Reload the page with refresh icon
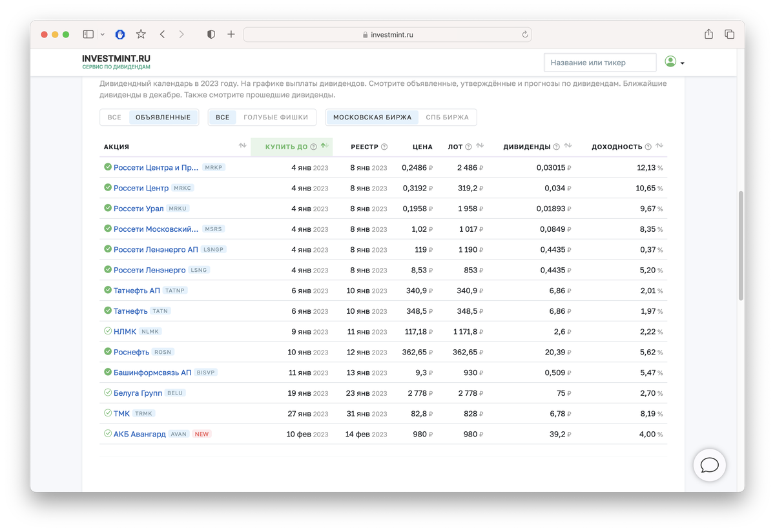The image size is (775, 532). click(525, 35)
